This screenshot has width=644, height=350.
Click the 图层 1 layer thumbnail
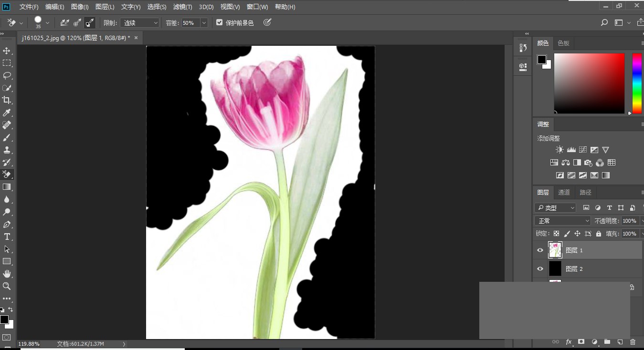[x=555, y=250]
